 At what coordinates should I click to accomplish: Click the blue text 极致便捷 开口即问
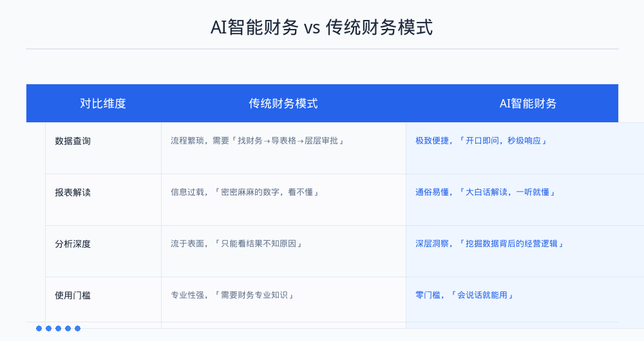[x=481, y=141]
